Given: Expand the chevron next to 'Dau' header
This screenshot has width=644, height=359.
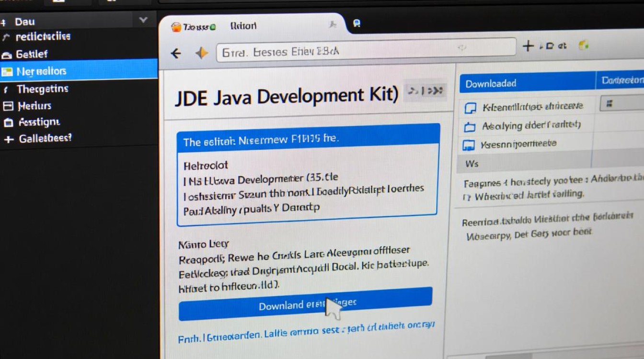Looking at the screenshot, I should pyautogui.click(x=143, y=20).
